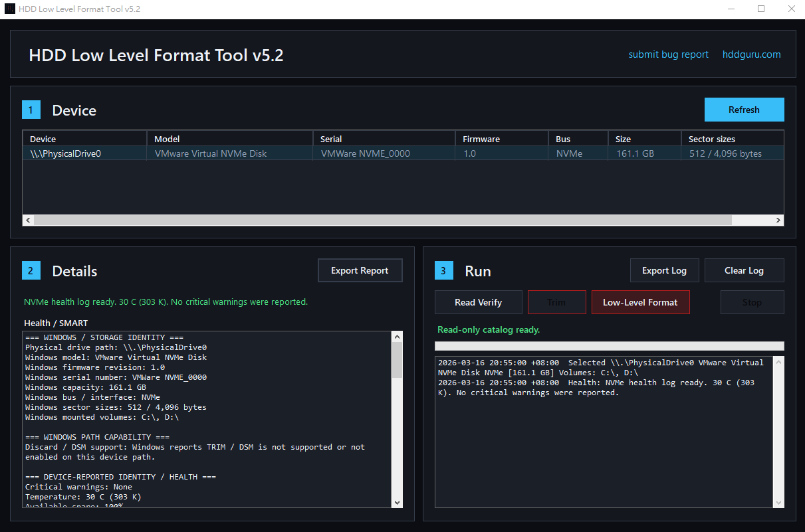The width and height of the screenshot is (805, 532).
Task: Click the Size column header
Action: tap(643, 139)
